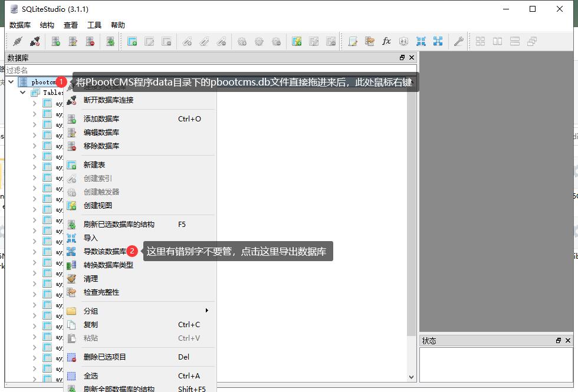Float the 状态 panel using its undock button
The width and height of the screenshot is (578, 392).
(x=559, y=341)
